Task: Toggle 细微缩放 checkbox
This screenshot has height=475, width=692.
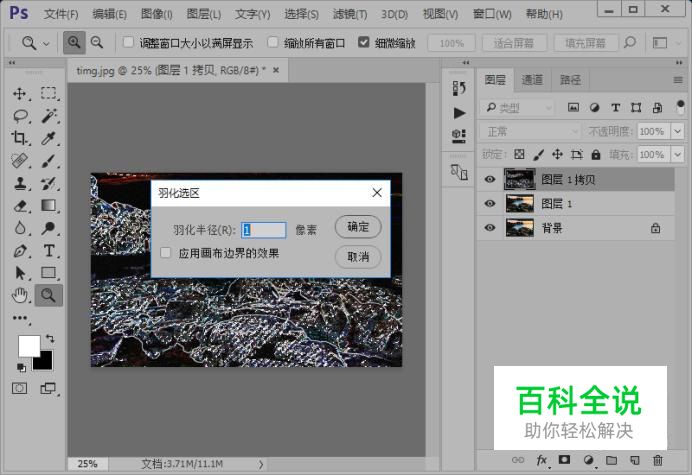Action: pos(363,43)
